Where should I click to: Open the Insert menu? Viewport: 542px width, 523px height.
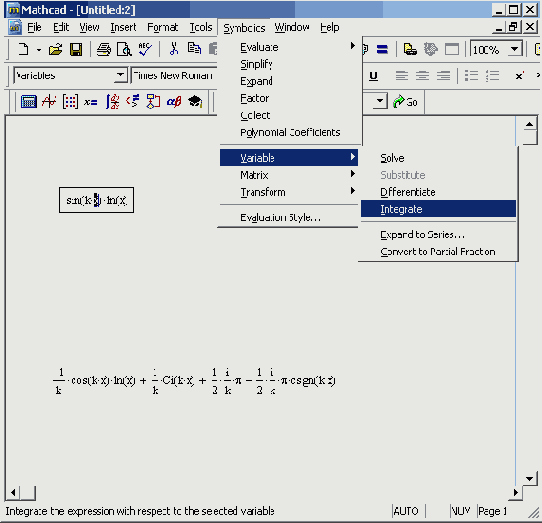[x=123, y=27]
